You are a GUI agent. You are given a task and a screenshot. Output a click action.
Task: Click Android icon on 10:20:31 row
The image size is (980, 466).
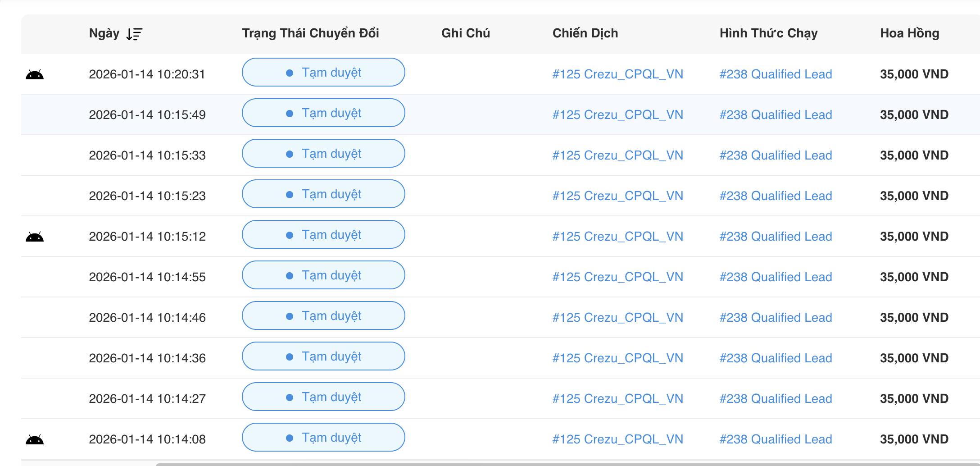[35, 74]
